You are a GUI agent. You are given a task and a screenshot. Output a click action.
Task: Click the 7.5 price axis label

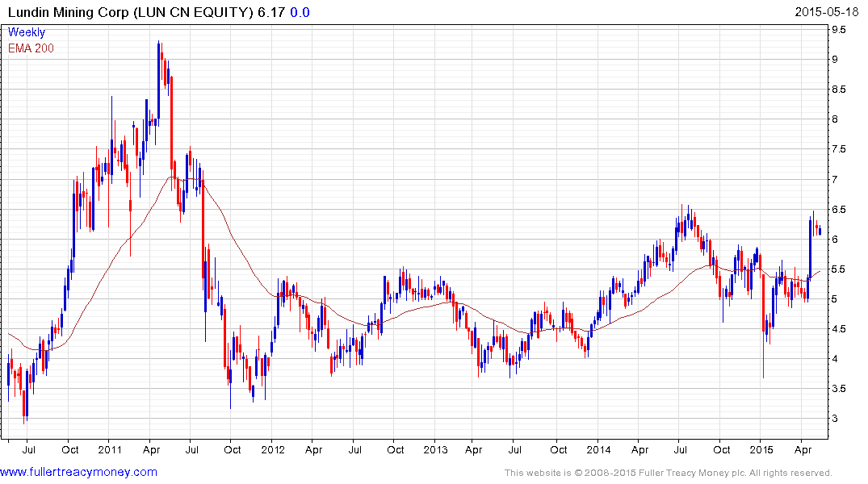839,148
